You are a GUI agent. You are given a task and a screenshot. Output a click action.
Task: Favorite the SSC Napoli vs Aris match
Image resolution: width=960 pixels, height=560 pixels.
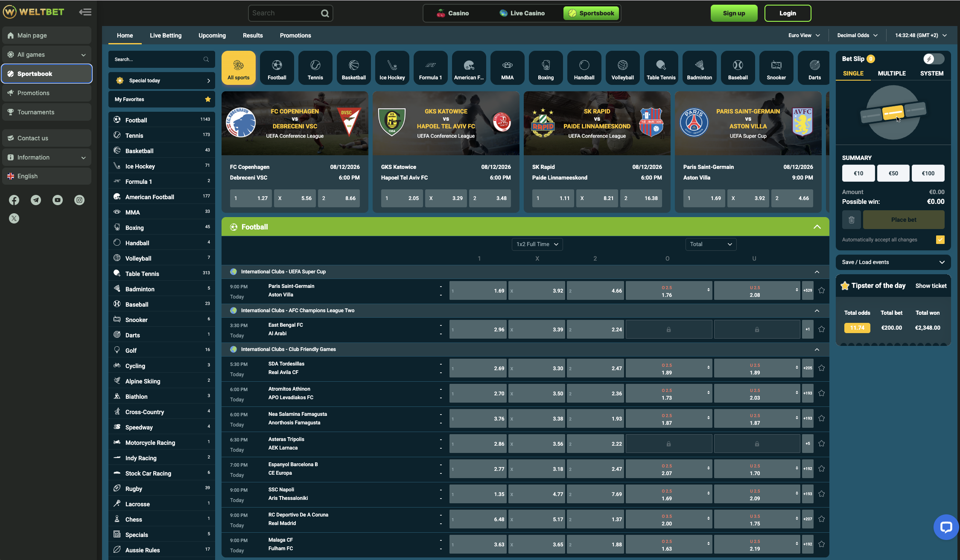point(821,494)
